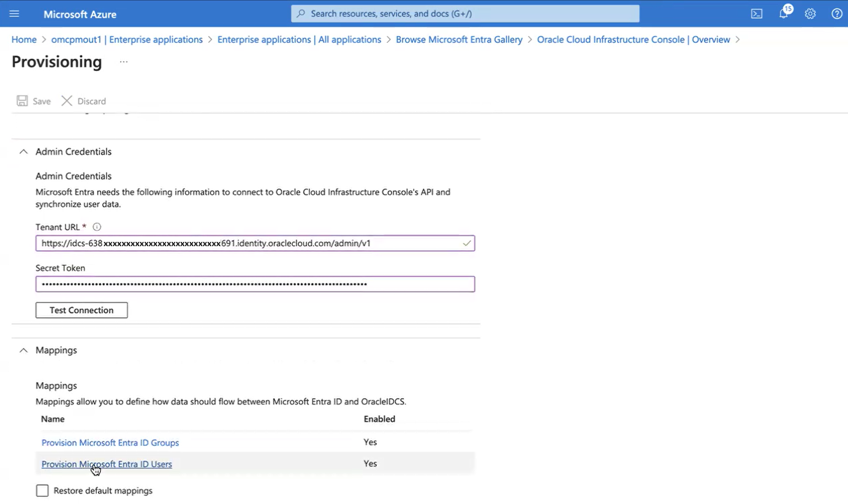Open Provision Microsoft Entra ID Users mapping
848x504 pixels.
106,464
